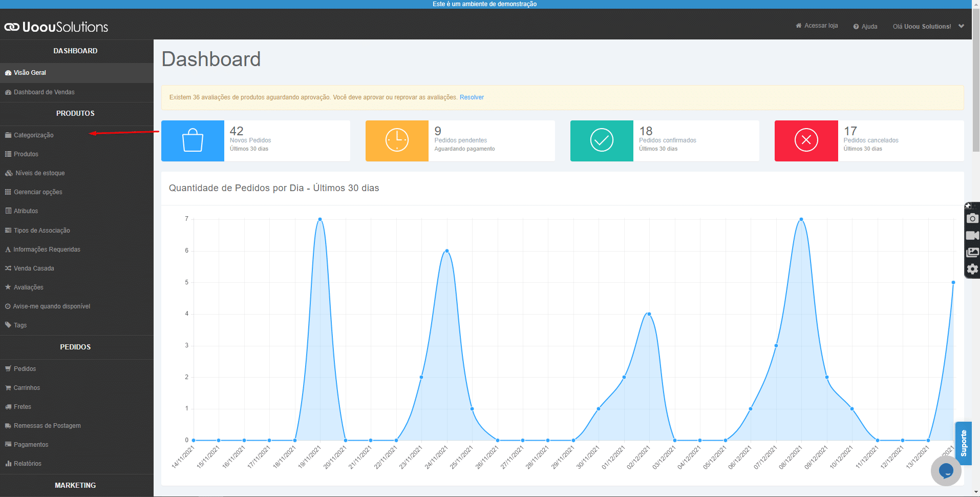This screenshot has height=497, width=980.
Task: Click the clock Pedidos pendentes icon
Action: coord(397,140)
